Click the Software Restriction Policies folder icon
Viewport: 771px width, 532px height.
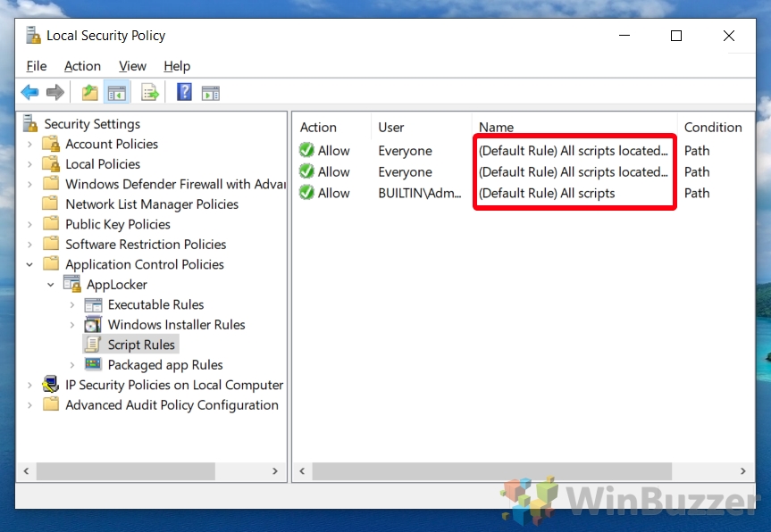coord(51,245)
